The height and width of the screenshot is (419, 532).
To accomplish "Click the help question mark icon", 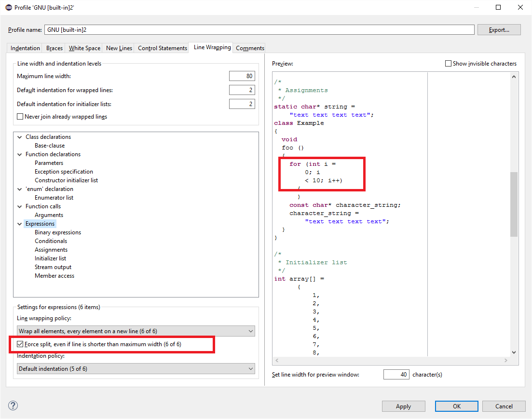I will point(13,405).
